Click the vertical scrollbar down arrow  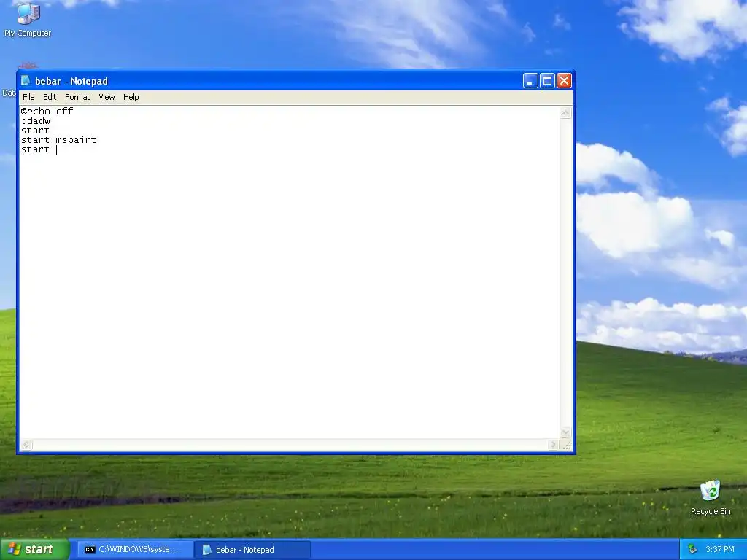565,432
